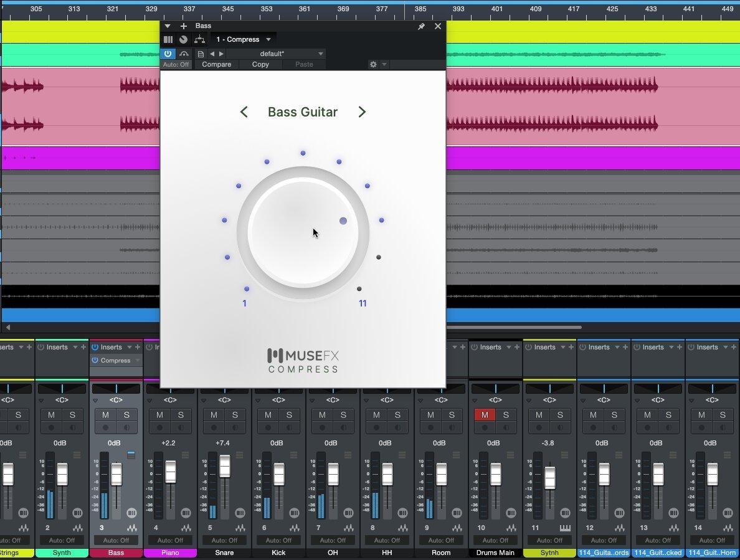The image size is (740, 560).
Task: Click the +7.4 volume value on Snare
Action: coord(222,443)
